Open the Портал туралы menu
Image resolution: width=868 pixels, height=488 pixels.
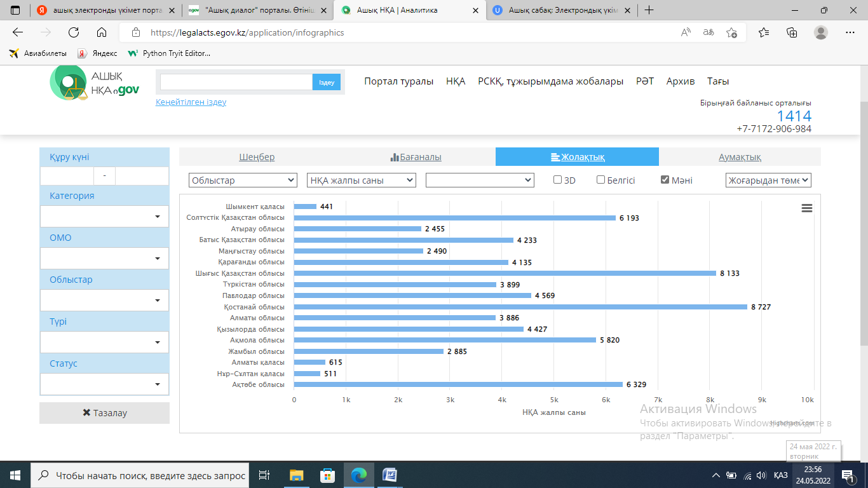coord(398,81)
